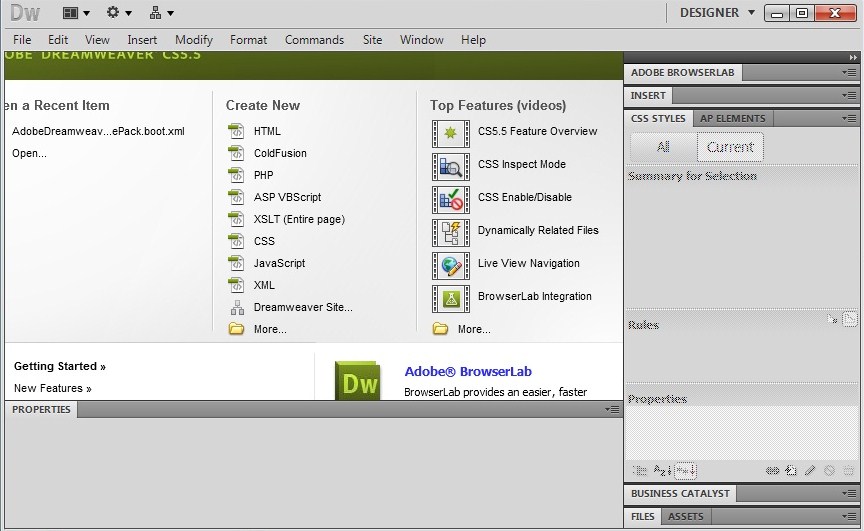Toggle Show Category View in CSS panel
864x531 pixels.
point(640,470)
